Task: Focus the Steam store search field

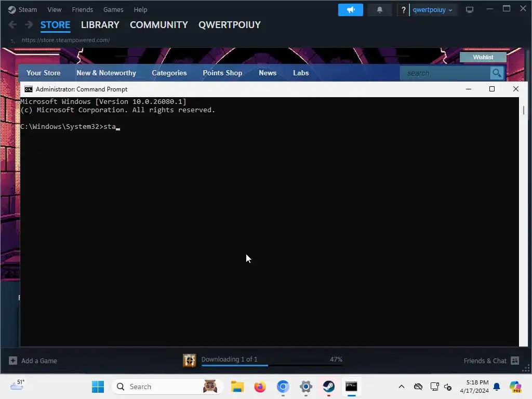Action: pos(445,73)
